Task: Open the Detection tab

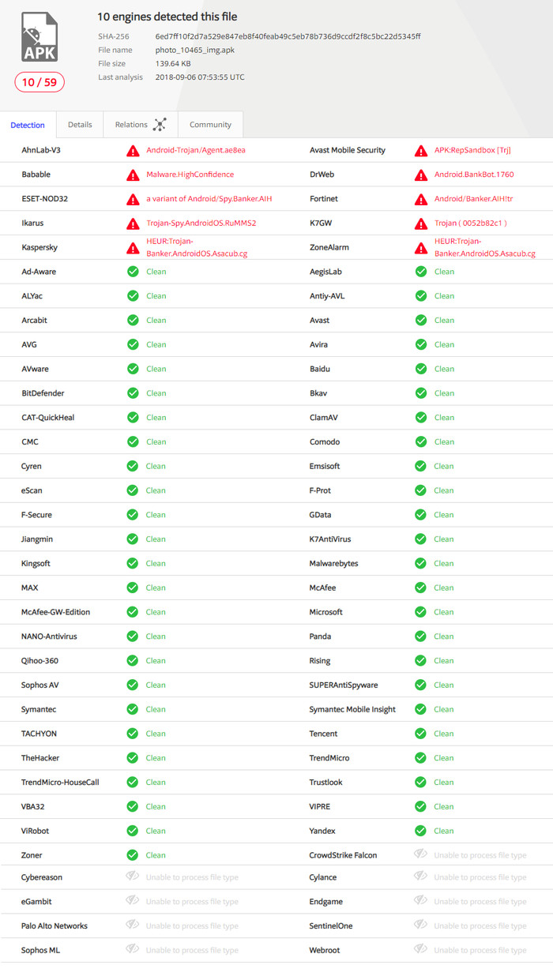Action: point(28,126)
